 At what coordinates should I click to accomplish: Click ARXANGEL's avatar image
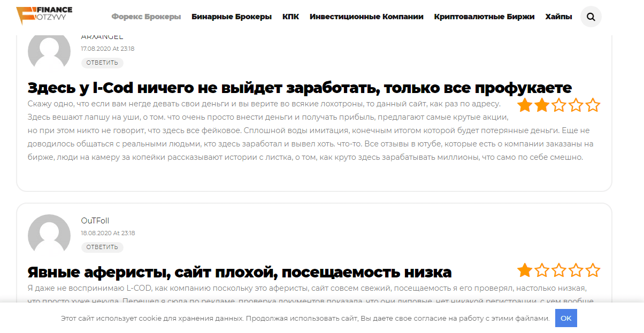click(49, 52)
